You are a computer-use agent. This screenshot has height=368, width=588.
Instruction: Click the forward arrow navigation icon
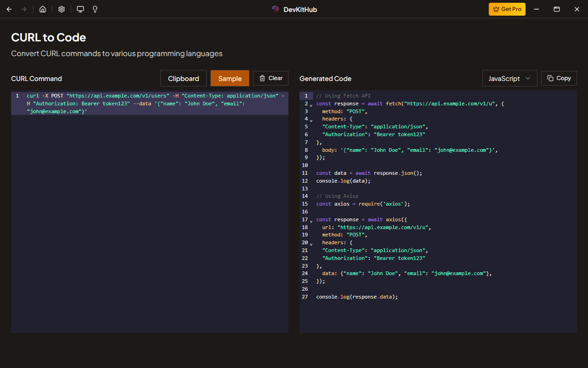coord(24,9)
